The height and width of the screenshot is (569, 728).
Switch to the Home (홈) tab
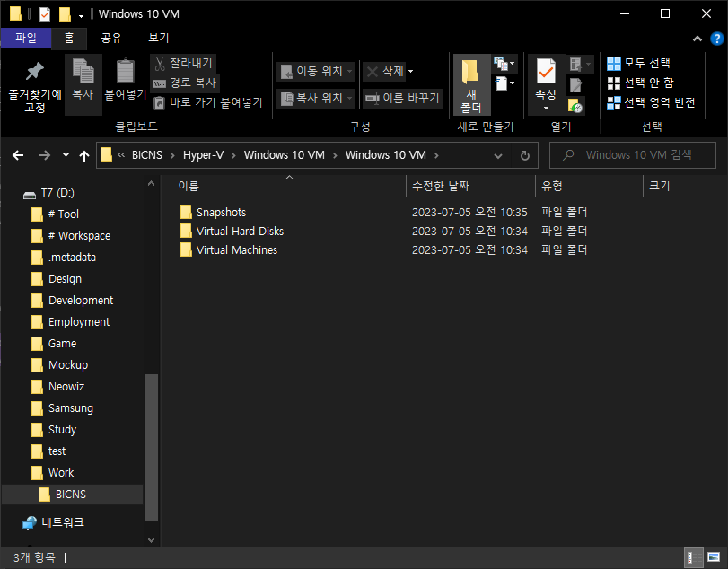pos(69,38)
